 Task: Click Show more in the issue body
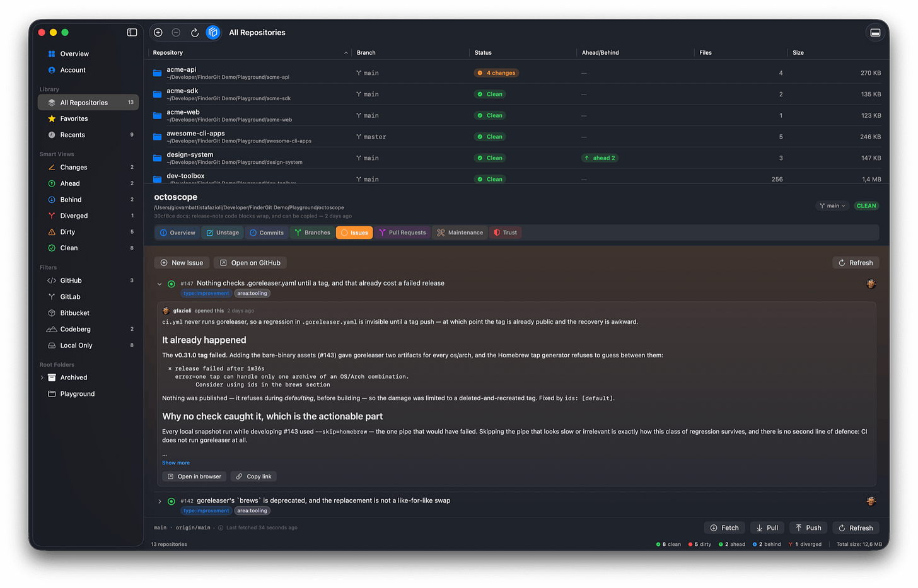coord(176,463)
